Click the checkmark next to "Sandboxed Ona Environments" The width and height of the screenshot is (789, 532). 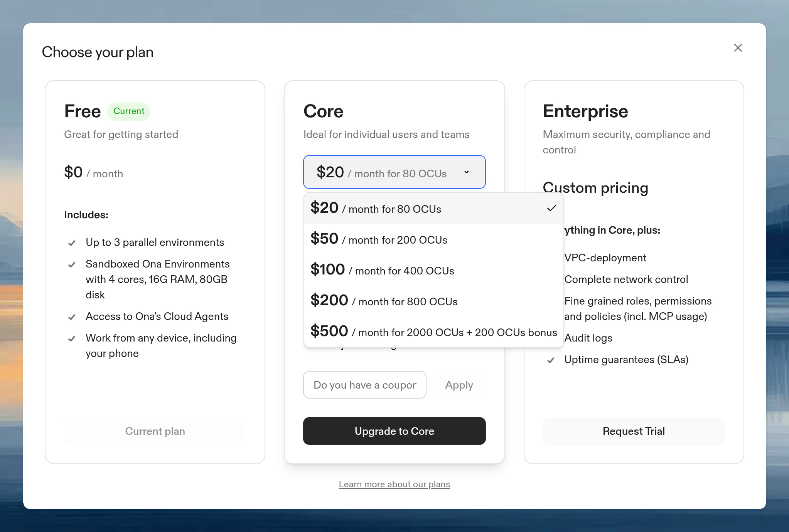coord(72,264)
